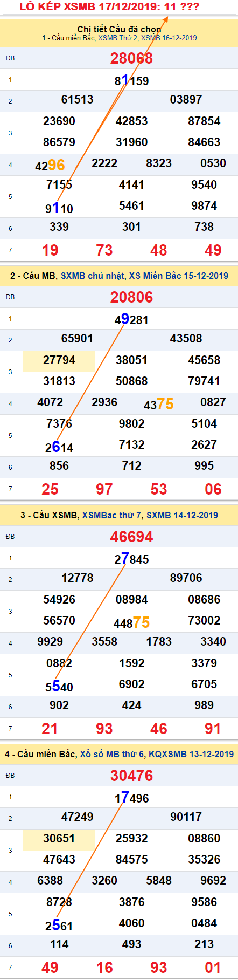The width and height of the screenshot is (238, 980).
Task: Select sixth prize number 339
Action: pyautogui.click(x=59, y=227)
